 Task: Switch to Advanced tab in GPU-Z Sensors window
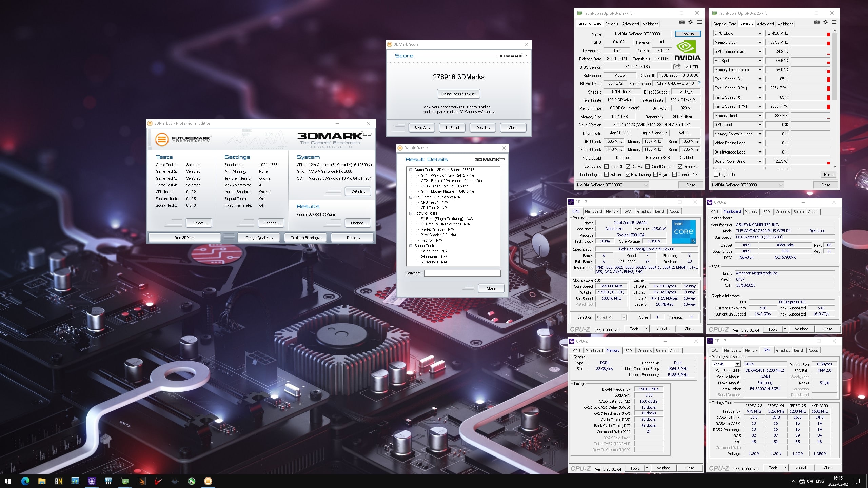pos(765,24)
